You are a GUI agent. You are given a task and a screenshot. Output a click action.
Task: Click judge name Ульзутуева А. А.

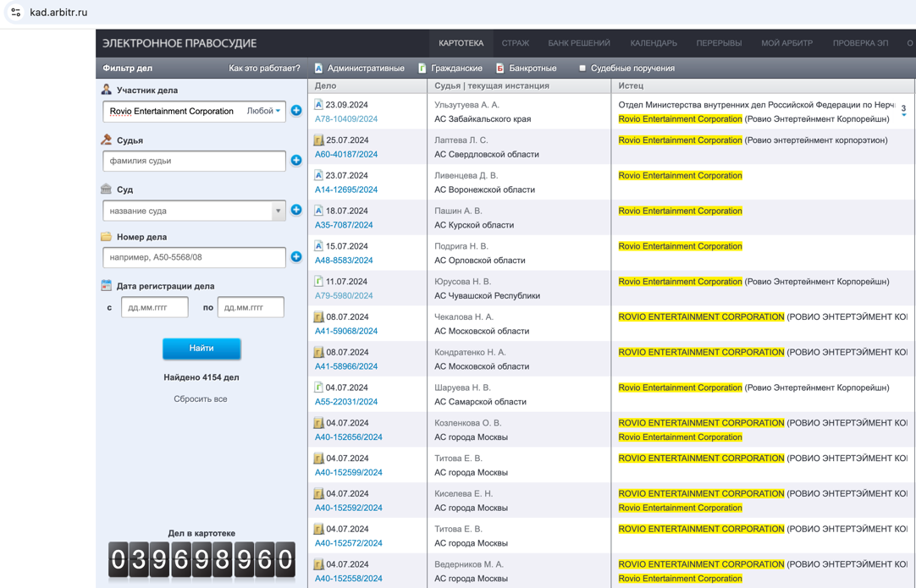point(466,105)
